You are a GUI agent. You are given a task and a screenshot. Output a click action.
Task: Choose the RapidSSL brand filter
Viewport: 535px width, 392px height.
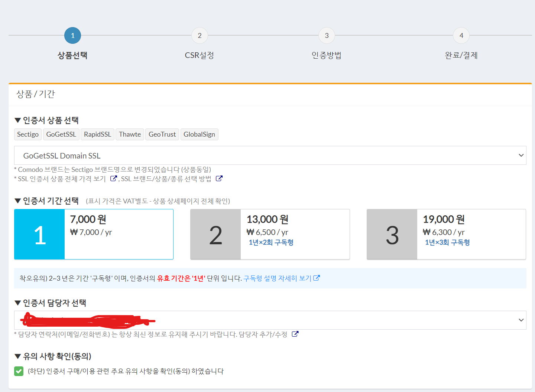point(98,134)
